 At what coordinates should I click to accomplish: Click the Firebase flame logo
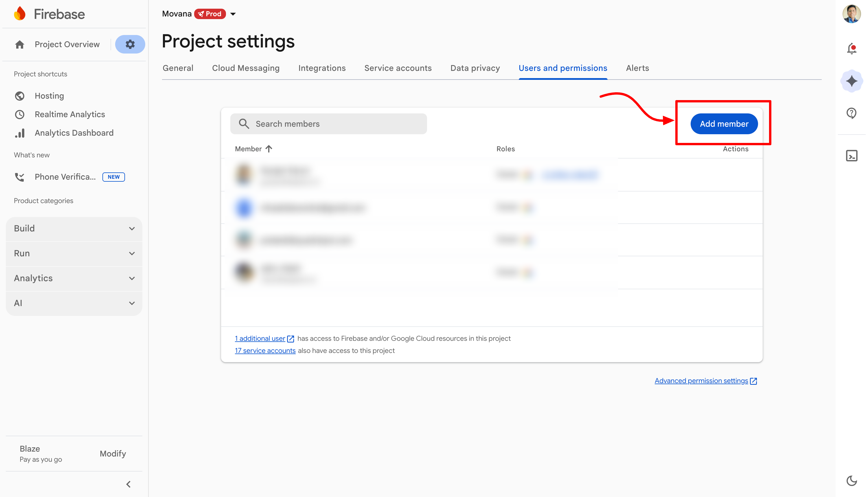[x=20, y=14]
